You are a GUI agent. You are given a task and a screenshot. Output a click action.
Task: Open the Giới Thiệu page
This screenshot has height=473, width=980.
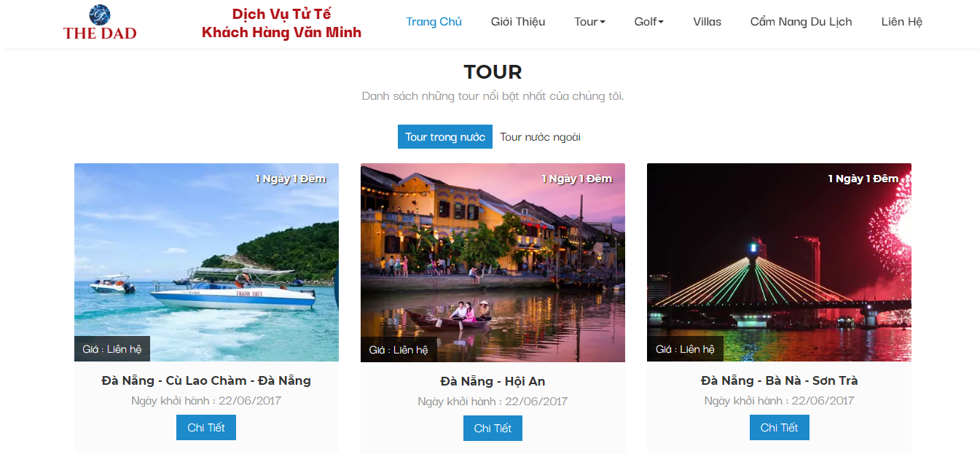[518, 22]
